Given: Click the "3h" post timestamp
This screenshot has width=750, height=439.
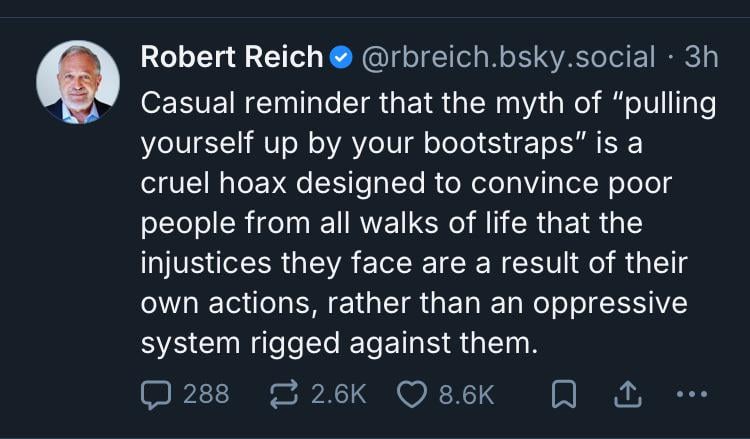Looking at the screenshot, I should (x=700, y=58).
